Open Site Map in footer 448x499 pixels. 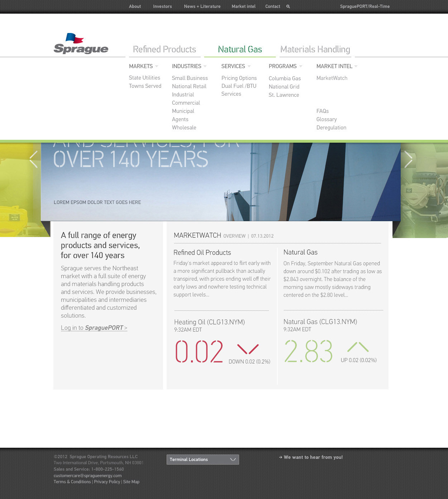coord(131,482)
